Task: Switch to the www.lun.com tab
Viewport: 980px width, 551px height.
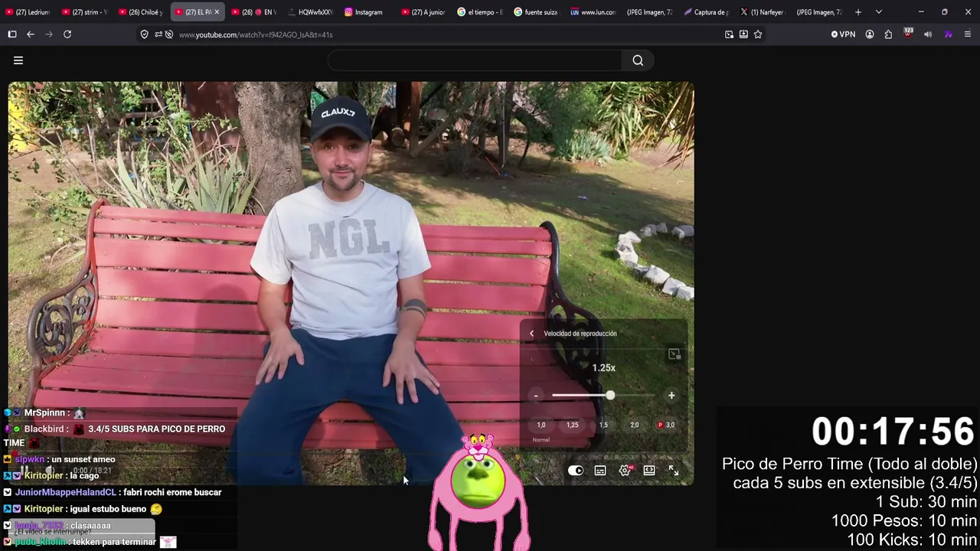Action: point(593,12)
